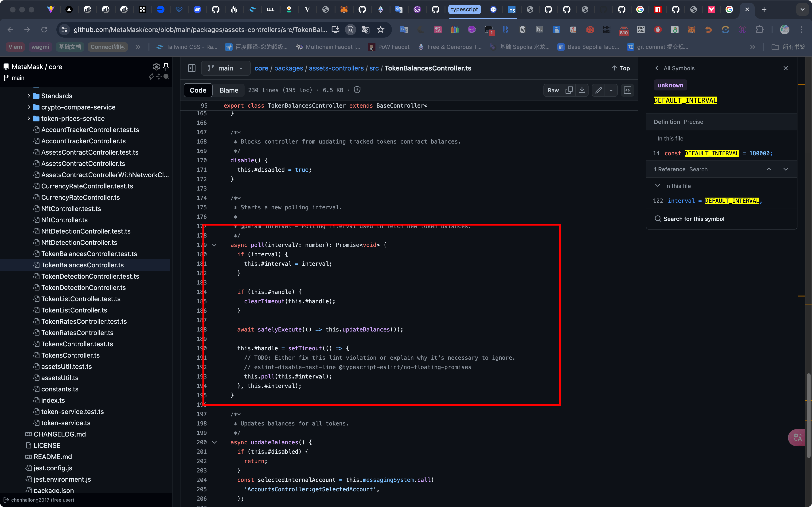
Task: Go back to All Symbols
Action: pyautogui.click(x=675, y=68)
